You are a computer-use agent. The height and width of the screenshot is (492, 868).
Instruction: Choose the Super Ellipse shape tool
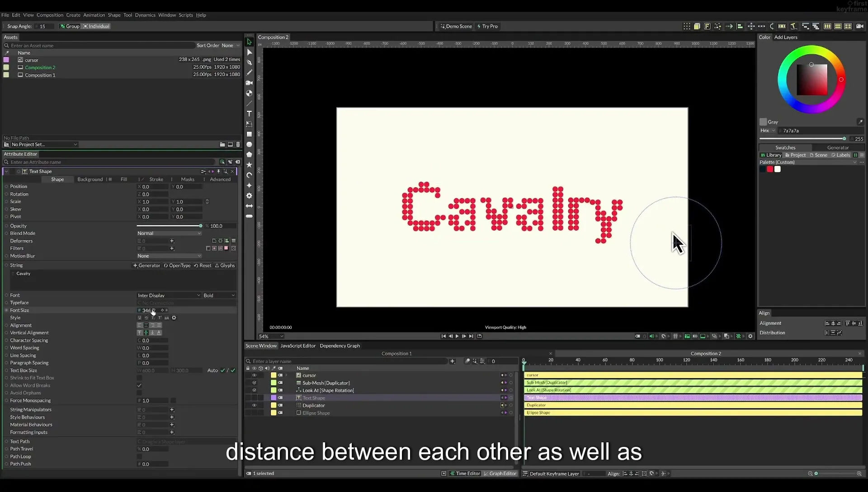249,185
